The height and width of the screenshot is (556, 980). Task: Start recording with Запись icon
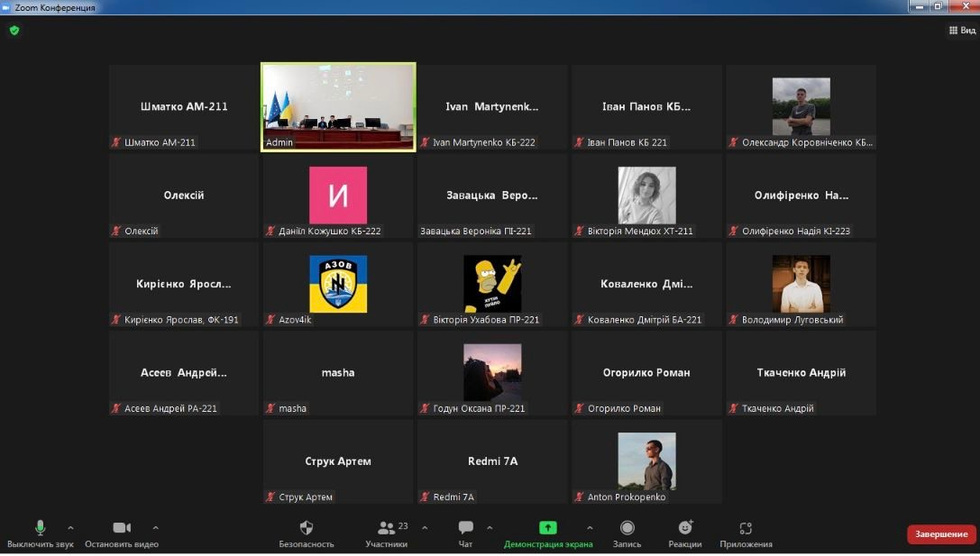point(627,529)
